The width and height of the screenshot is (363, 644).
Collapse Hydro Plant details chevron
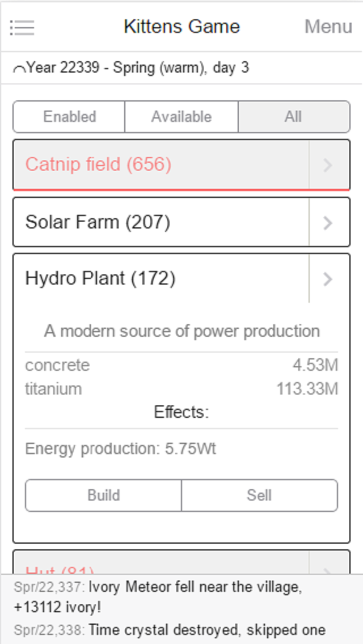328,279
